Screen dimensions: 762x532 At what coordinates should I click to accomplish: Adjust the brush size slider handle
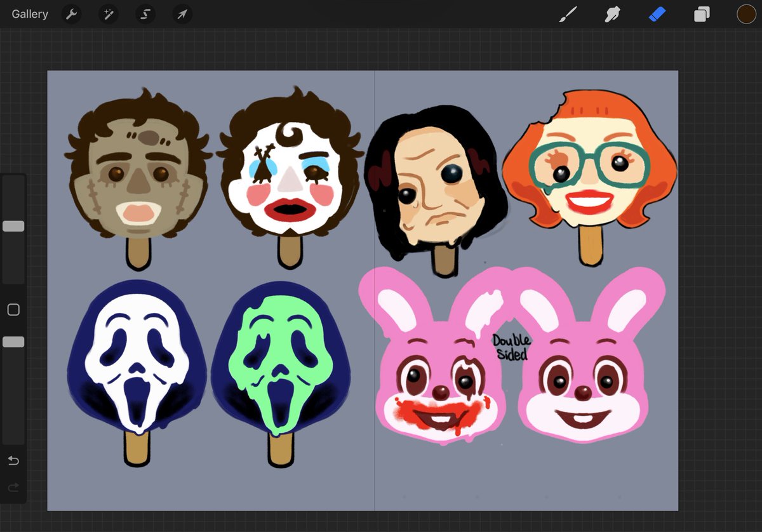[13, 226]
